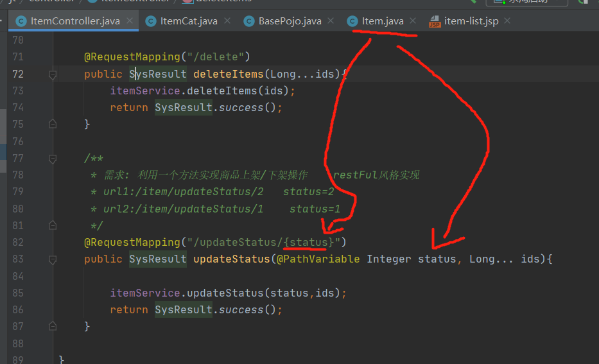Switch to the ItemController.java tab

(x=73, y=21)
